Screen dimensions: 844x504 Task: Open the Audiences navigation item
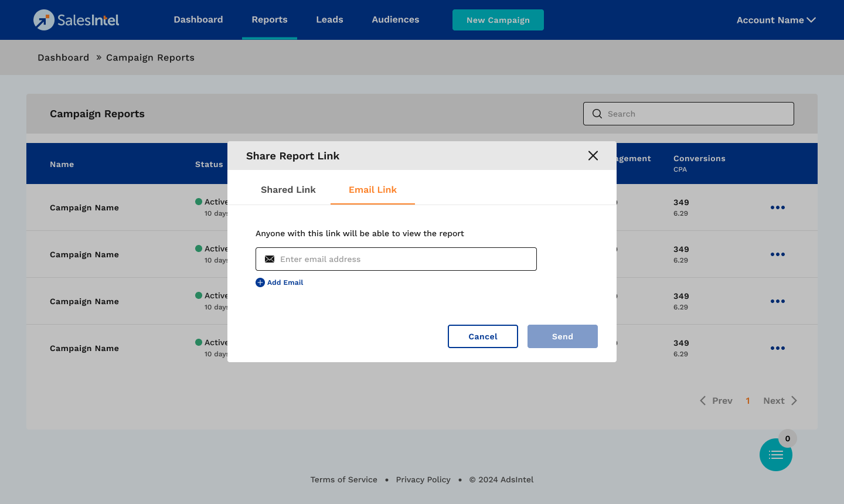click(395, 20)
